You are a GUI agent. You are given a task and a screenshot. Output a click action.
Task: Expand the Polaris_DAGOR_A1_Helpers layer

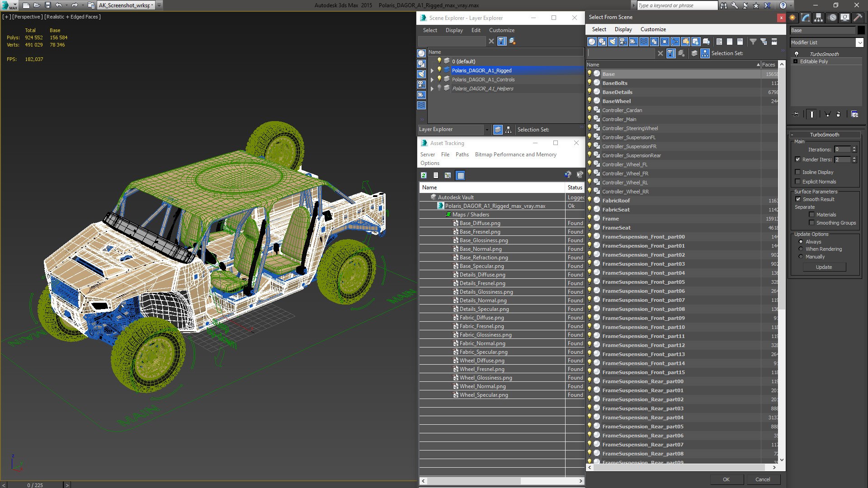432,89
